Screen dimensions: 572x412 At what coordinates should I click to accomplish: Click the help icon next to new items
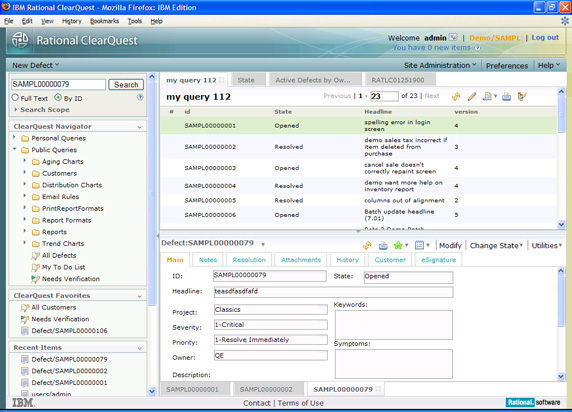[x=478, y=48]
